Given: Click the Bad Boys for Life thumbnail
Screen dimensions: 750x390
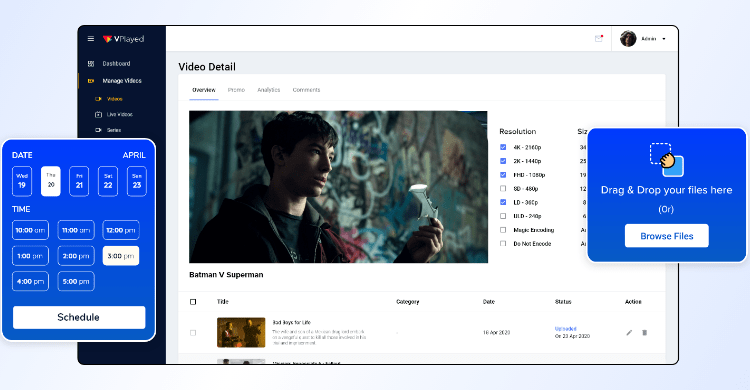Looking at the screenshot, I should [241, 332].
